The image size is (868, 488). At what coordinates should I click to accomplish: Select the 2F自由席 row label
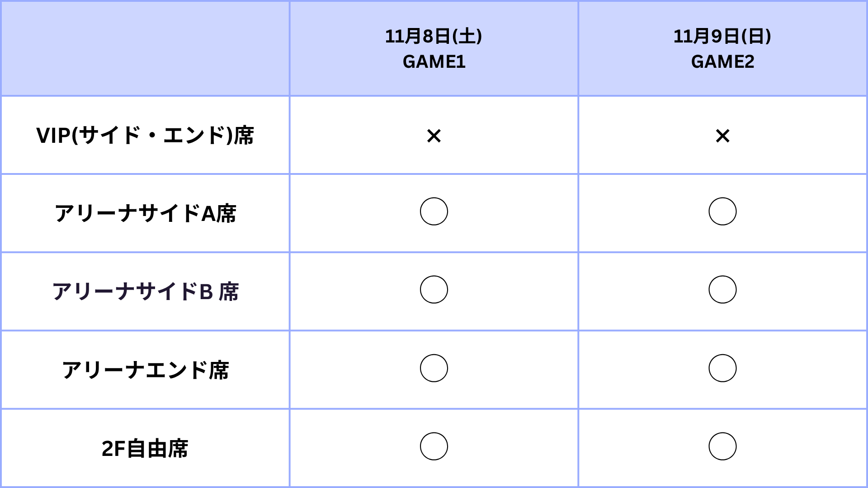pyautogui.click(x=145, y=448)
